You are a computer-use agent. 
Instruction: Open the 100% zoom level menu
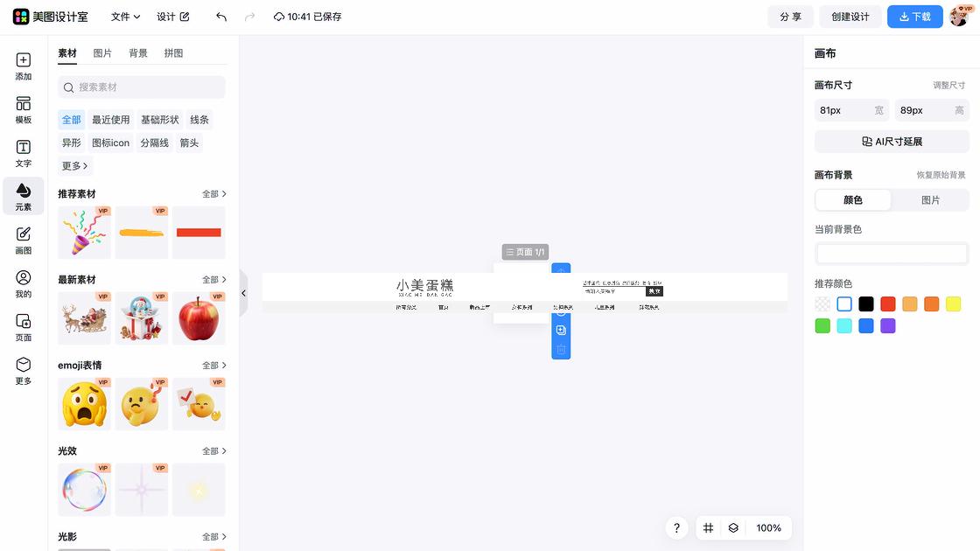pos(768,528)
